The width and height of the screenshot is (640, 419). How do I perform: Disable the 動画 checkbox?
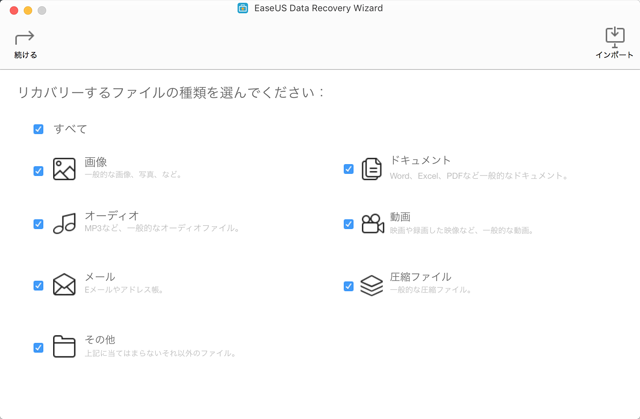pyautogui.click(x=349, y=224)
